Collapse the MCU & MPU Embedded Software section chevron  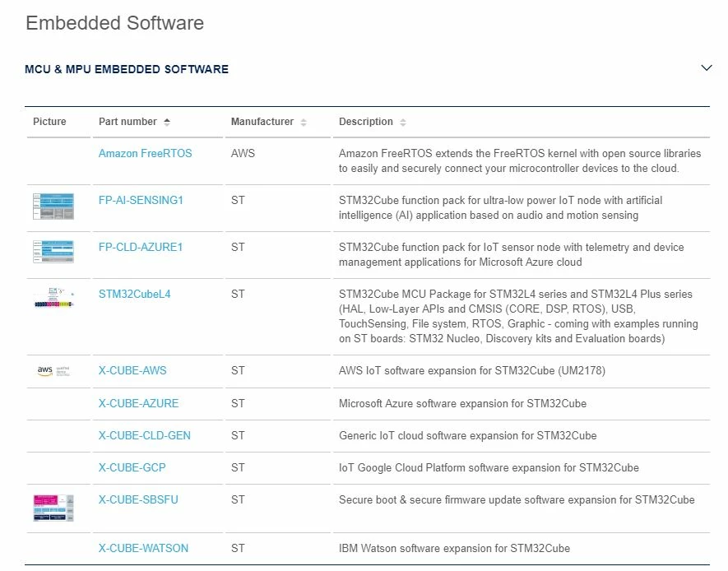706,68
